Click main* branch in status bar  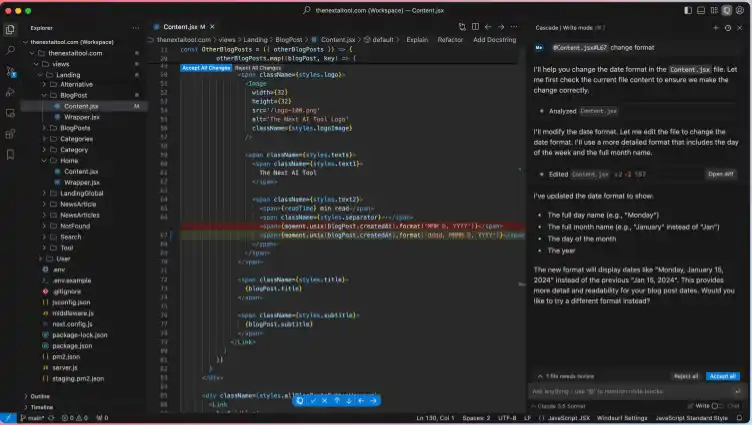coord(32,418)
